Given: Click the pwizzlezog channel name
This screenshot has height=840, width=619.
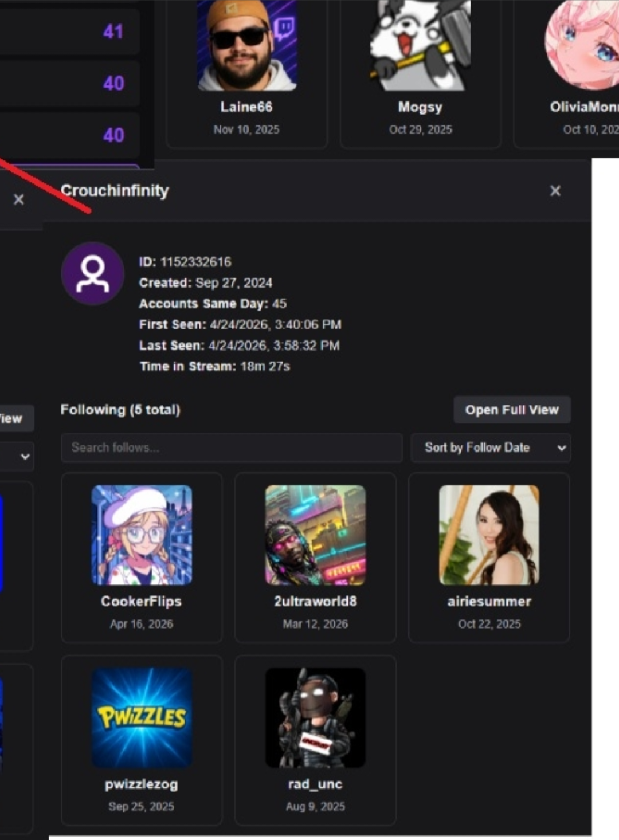Looking at the screenshot, I should (x=142, y=784).
